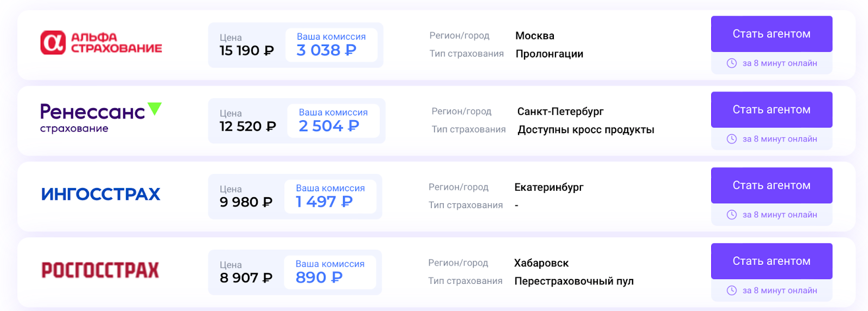
Task: Select the 2 504 ₽ commission box
Action: 333,121
